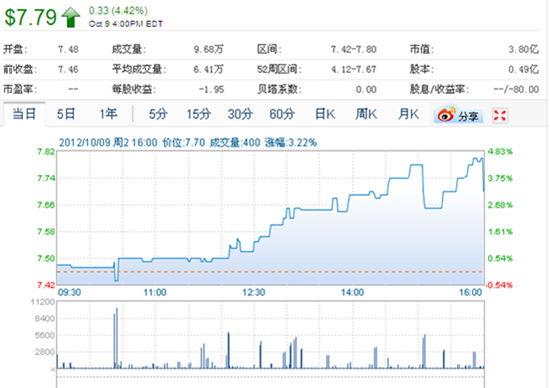The image size is (550, 388).
Task: Click the 7.42 red price axis label
Action: click(x=46, y=285)
